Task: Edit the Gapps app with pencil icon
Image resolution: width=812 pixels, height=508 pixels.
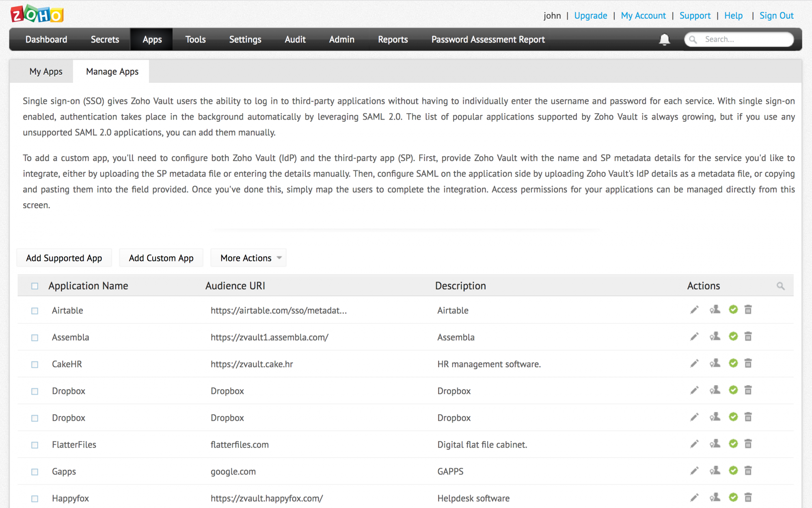Action: coord(694,471)
